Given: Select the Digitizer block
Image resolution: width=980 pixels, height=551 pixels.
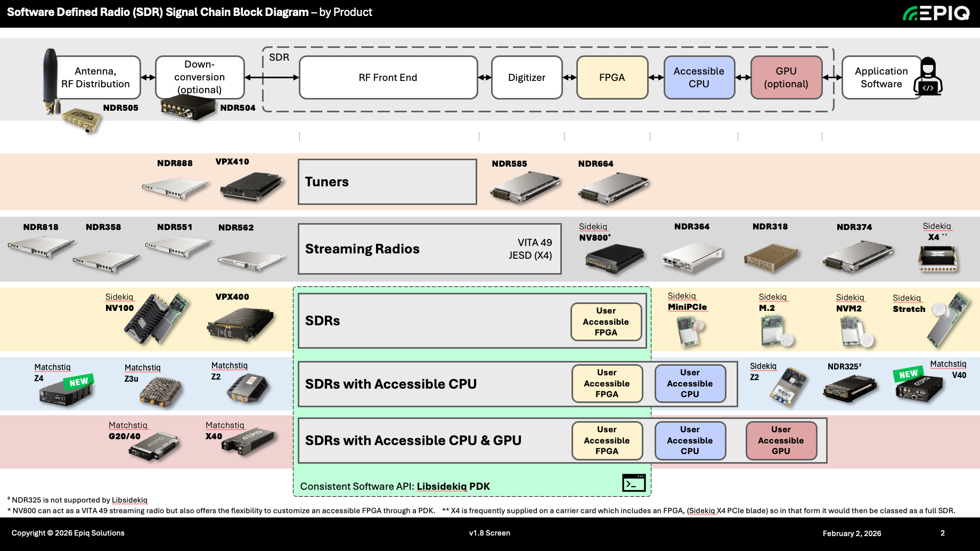Looking at the screenshot, I should (x=527, y=78).
